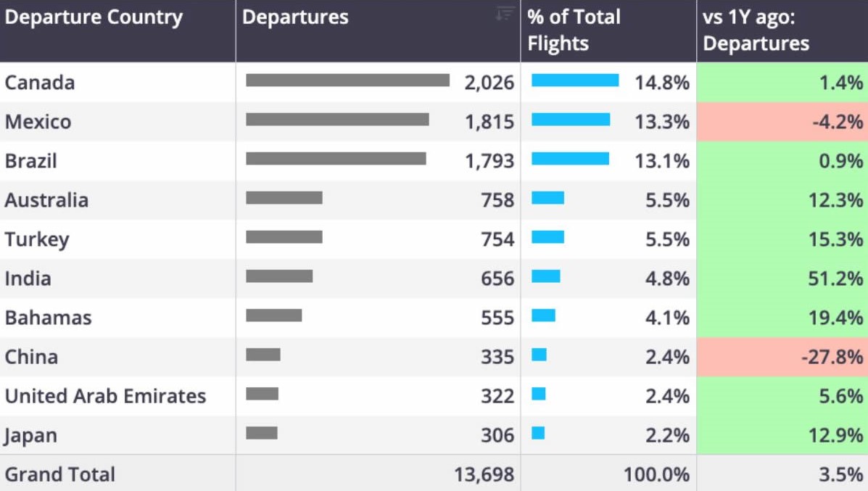This screenshot has width=868, height=491.
Task: Click the Departures column header text
Action: coord(295,17)
